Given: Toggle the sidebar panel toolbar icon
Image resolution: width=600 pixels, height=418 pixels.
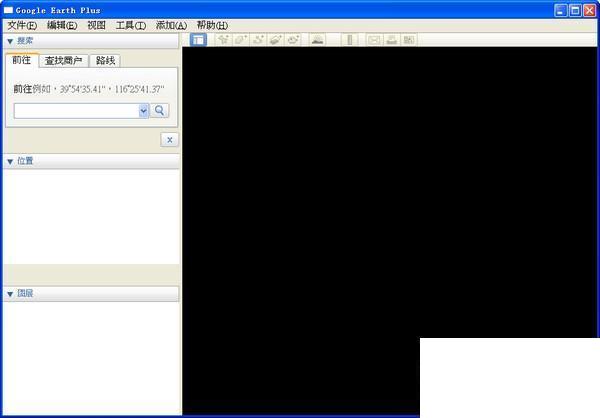Looking at the screenshot, I should click(x=198, y=40).
